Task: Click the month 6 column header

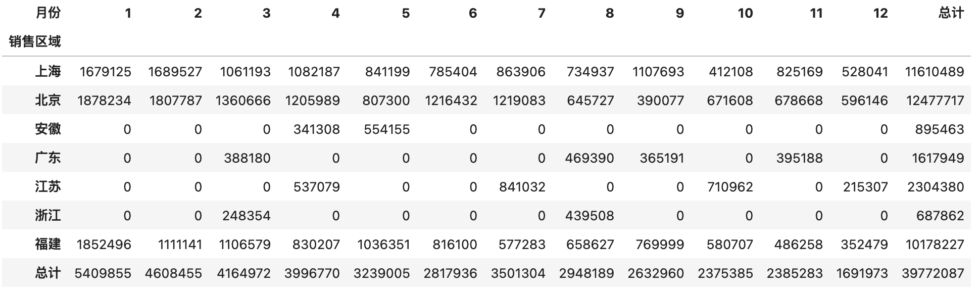Action: (472, 13)
